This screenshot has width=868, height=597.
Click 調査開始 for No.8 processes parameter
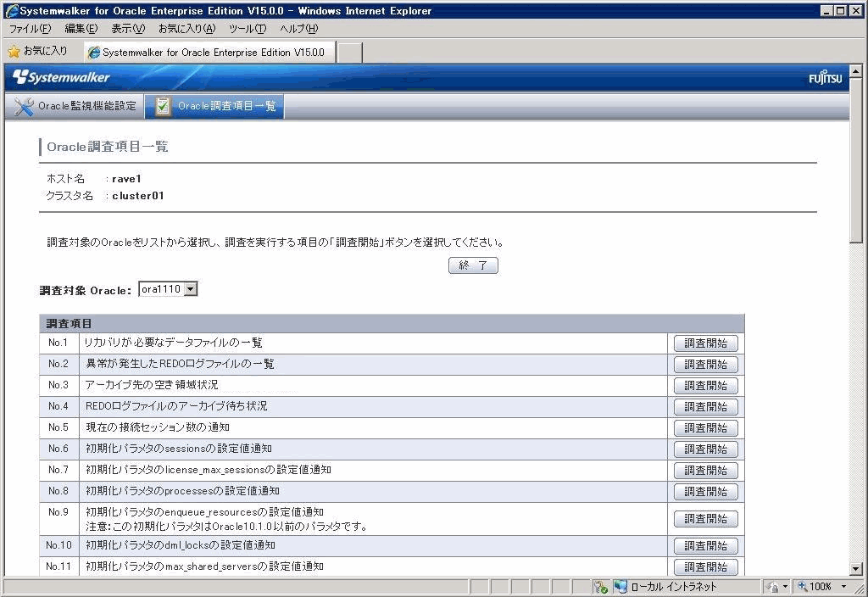click(x=706, y=491)
